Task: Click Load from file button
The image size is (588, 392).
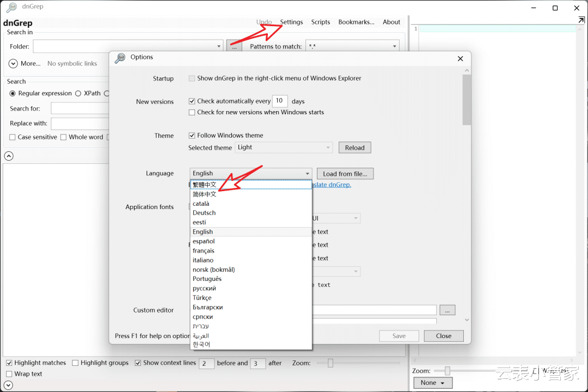Action: coord(345,174)
